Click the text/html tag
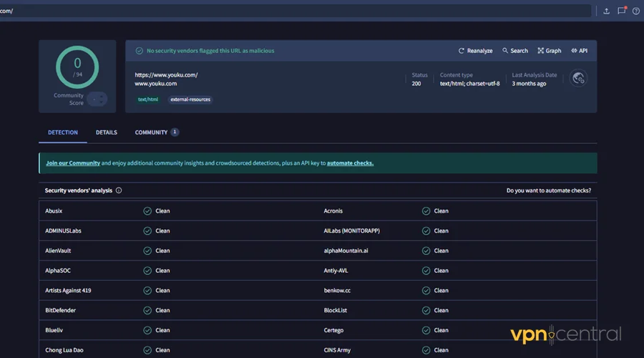644x358 pixels. 148,100
